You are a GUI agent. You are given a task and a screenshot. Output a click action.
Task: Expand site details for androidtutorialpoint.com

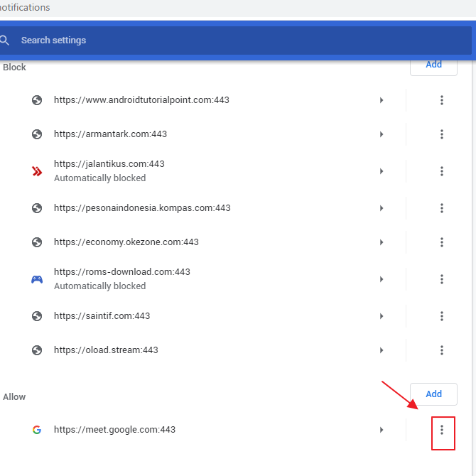tap(382, 100)
